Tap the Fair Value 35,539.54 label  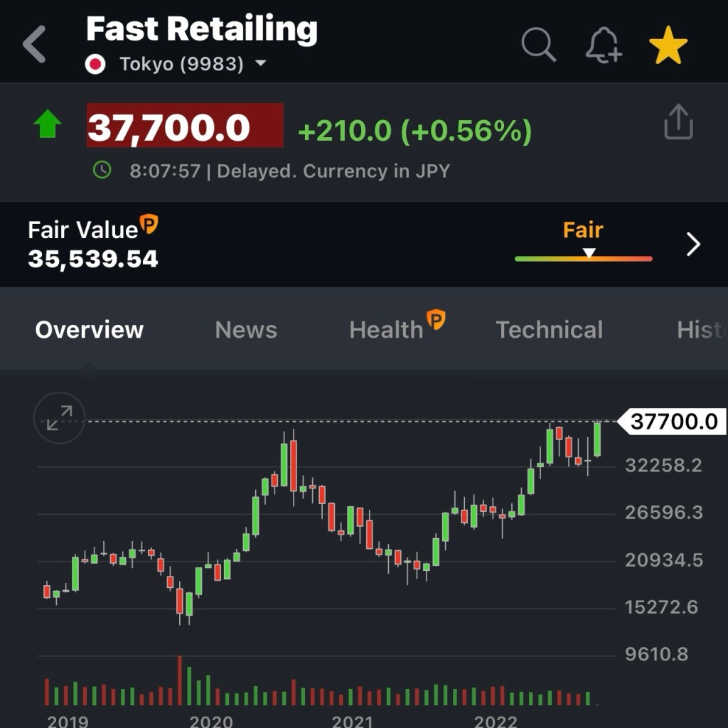(x=92, y=245)
